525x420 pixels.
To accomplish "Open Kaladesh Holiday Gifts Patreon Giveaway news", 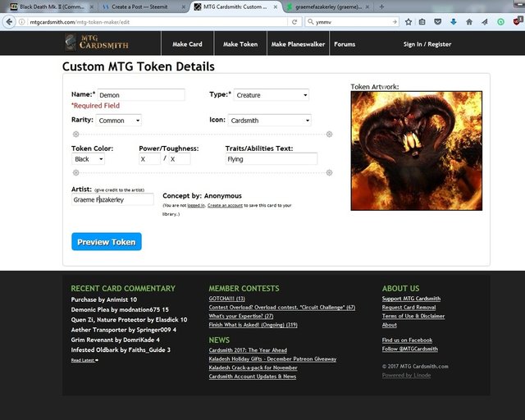I will click(x=272, y=358).
